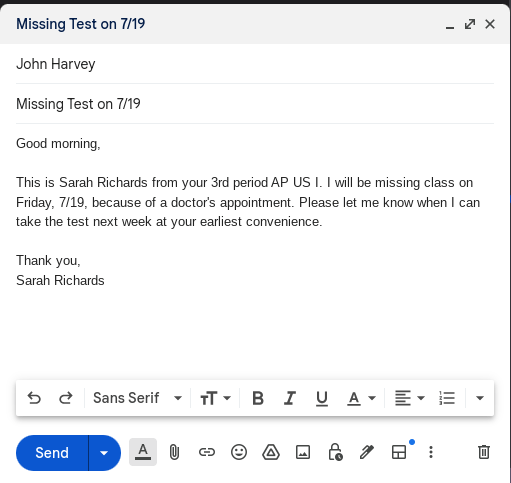
Task: Attach a file with the paperclip icon
Action: tap(174, 452)
